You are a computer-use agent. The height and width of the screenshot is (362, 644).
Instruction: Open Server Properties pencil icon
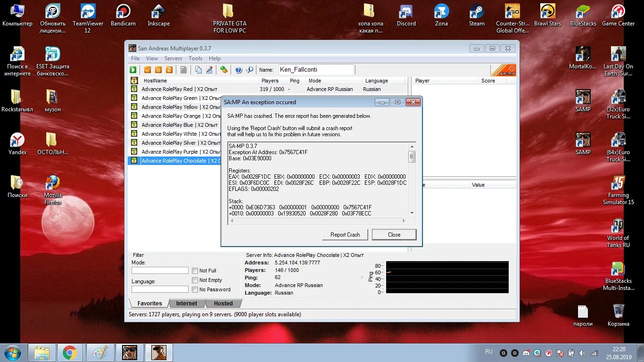point(209,70)
